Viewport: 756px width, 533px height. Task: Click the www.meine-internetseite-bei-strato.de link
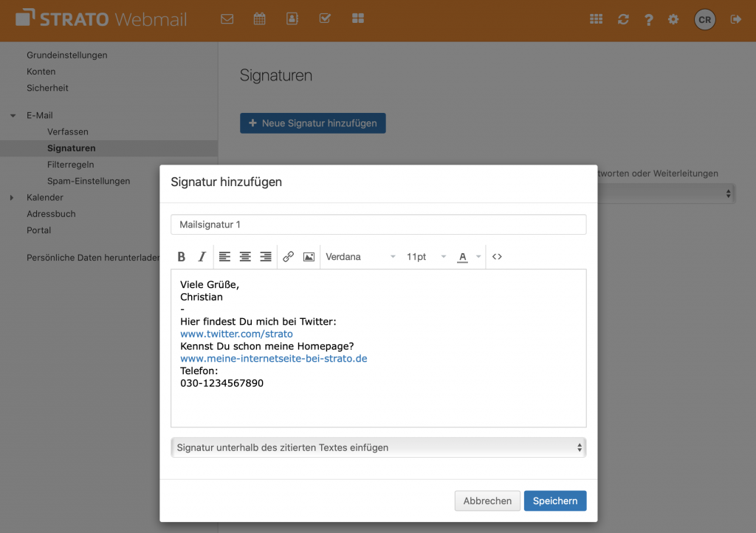tap(274, 359)
